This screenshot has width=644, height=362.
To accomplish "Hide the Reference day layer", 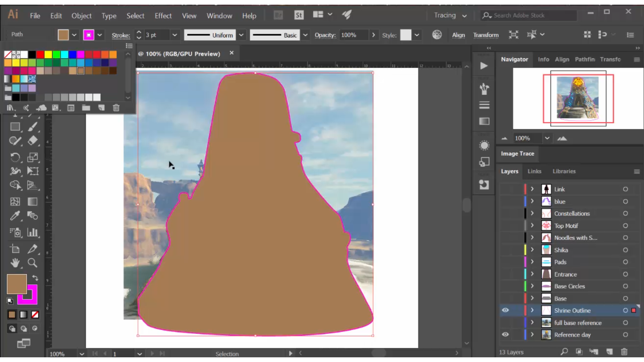I will [505, 335].
